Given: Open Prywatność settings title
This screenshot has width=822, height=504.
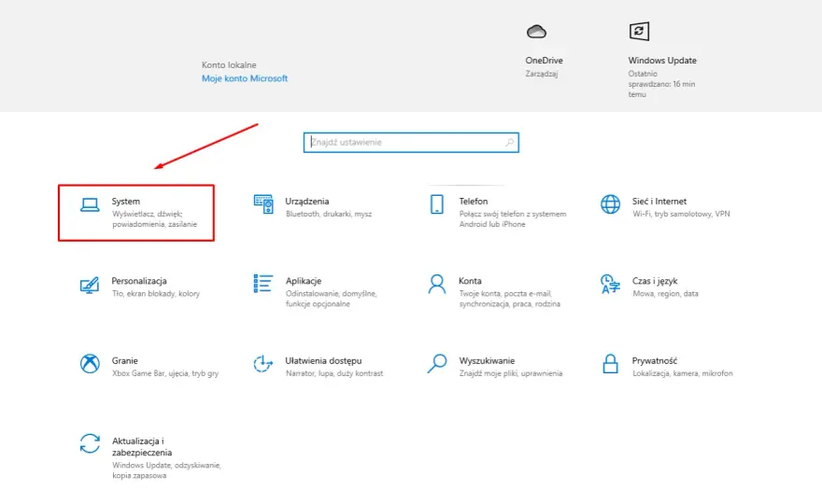Looking at the screenshot, I should [x=655, y=360].
